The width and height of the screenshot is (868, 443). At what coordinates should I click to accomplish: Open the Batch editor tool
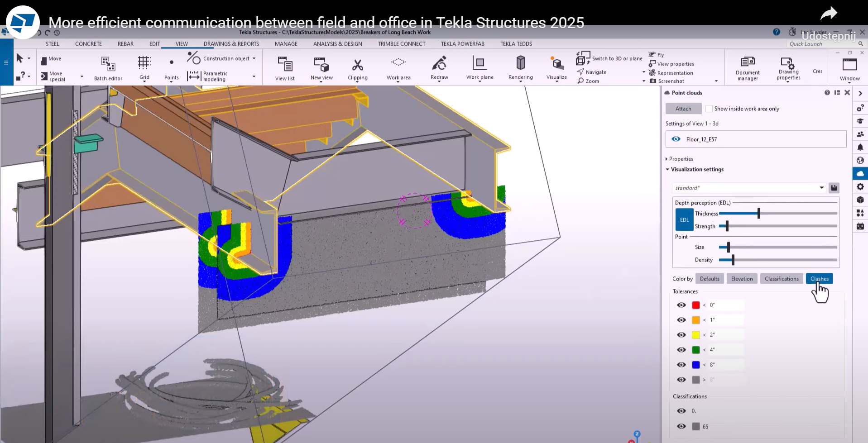[108, 68]
